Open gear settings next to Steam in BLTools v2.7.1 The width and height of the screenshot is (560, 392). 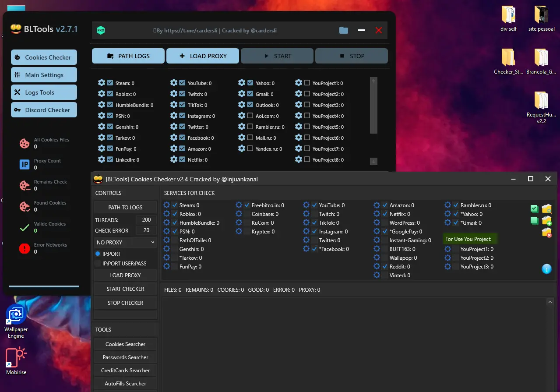tap(102, 83)
